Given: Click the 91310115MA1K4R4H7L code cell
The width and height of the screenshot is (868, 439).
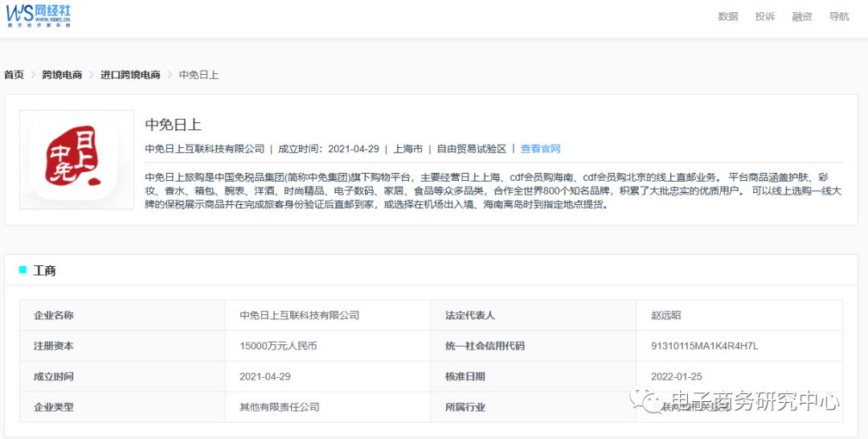Looking at the screenshot, I should 739,346.
